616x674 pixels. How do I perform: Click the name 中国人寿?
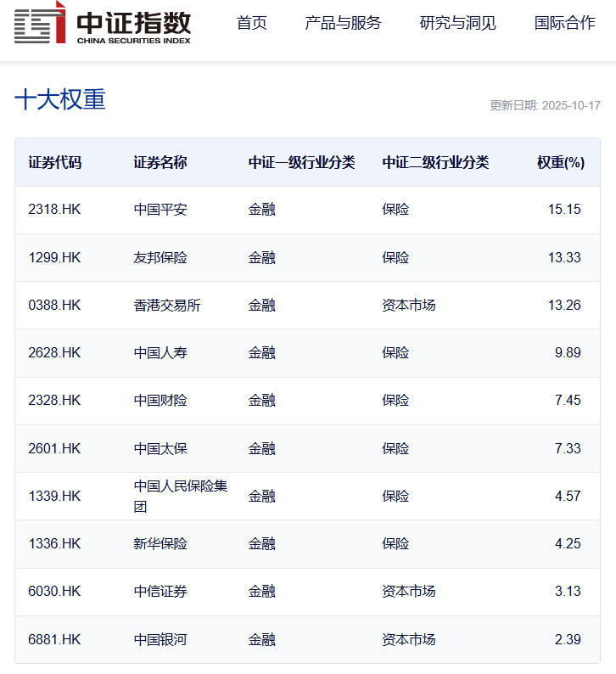click(160, 353)
